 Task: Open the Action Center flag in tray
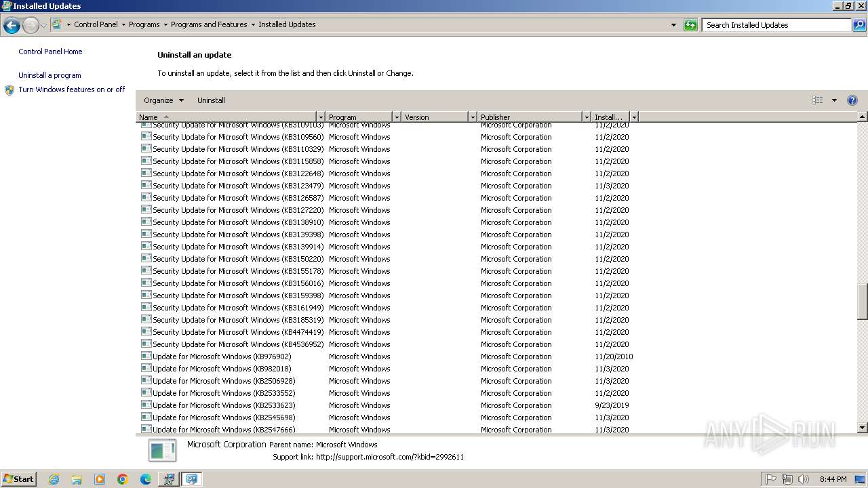(x=771, y=479)
